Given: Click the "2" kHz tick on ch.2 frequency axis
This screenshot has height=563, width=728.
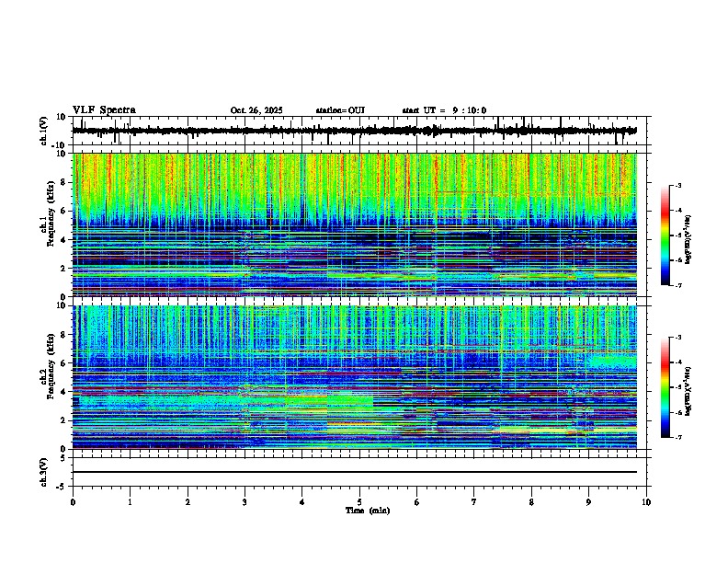Looking at the screenshot, I should [x=64, y=420].
